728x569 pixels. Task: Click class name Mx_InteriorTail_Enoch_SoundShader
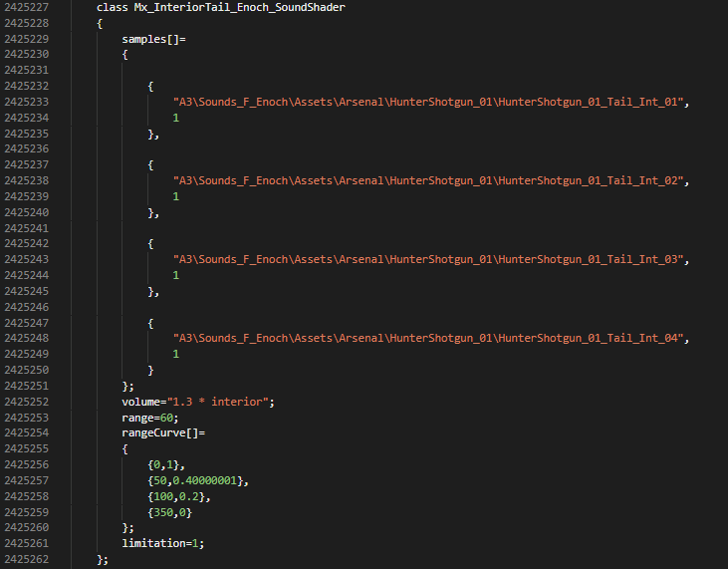(240, 7)
